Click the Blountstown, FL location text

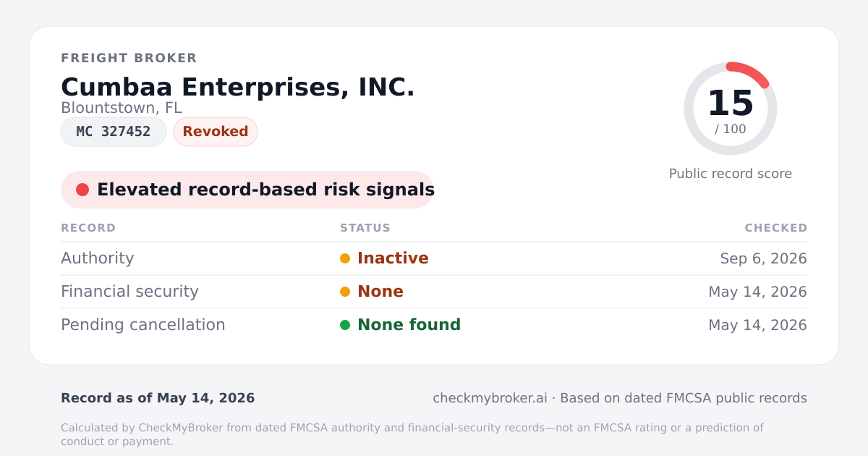point(122,108)
